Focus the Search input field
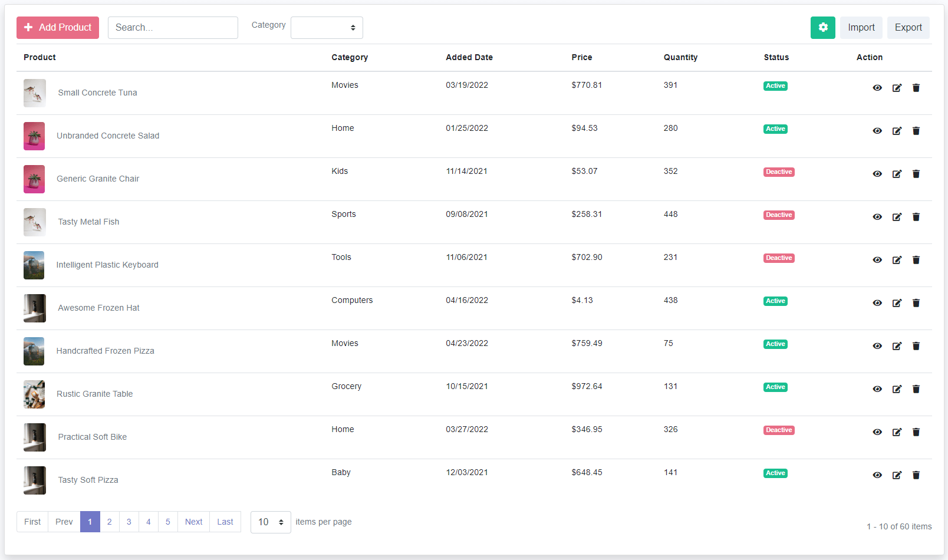Image resolution: width=948 pixels, height=560 pixels. (x=173, y=28)
